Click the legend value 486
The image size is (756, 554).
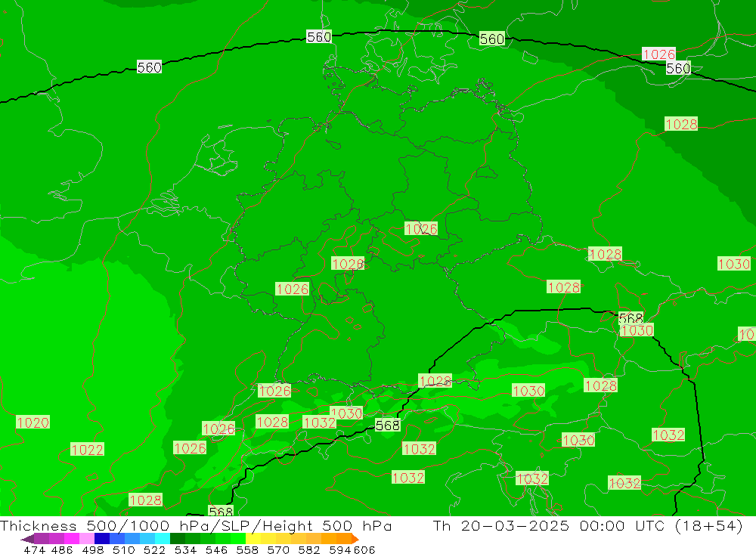coord(62,549)
